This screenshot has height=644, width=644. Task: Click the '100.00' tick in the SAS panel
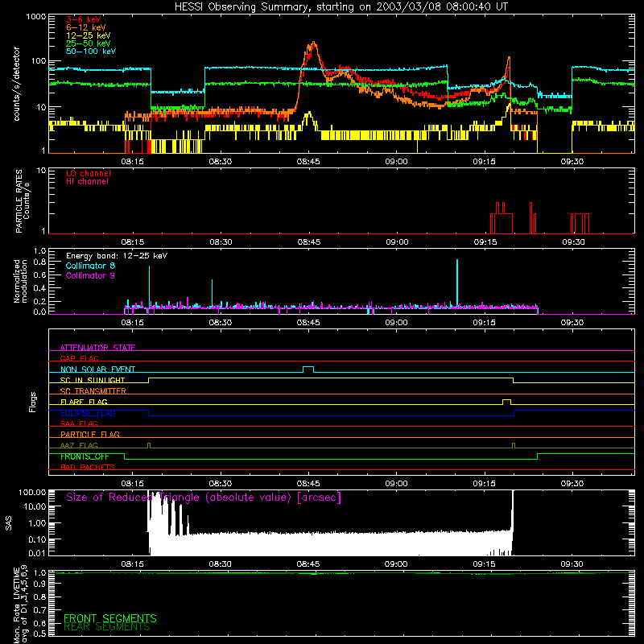pyautogui.click(x=32, y=493)
